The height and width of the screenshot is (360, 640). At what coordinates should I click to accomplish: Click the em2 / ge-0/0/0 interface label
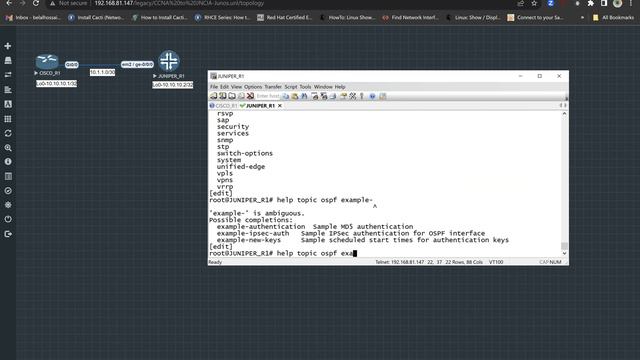[137, 64]
